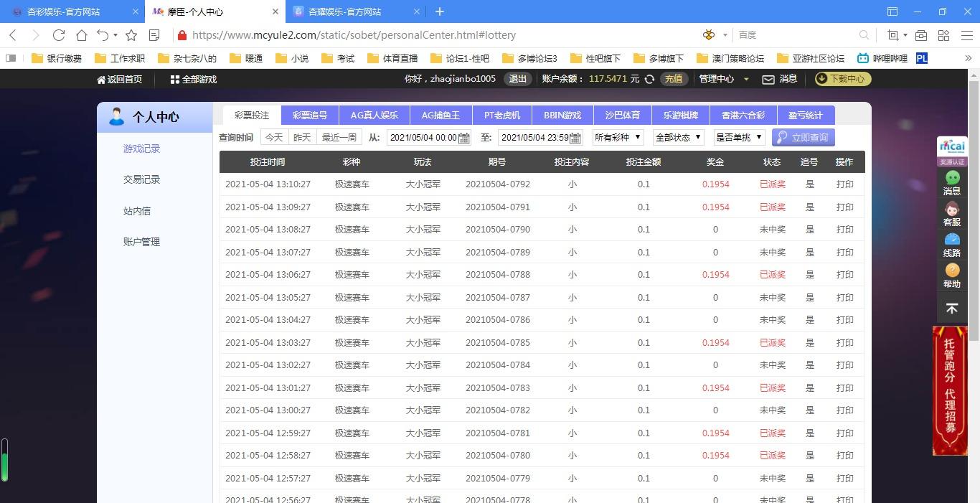This screenshot has height=503, width=980.
Task: Expand the screenshot tool dropdown arrow
Action: (905, 35)
